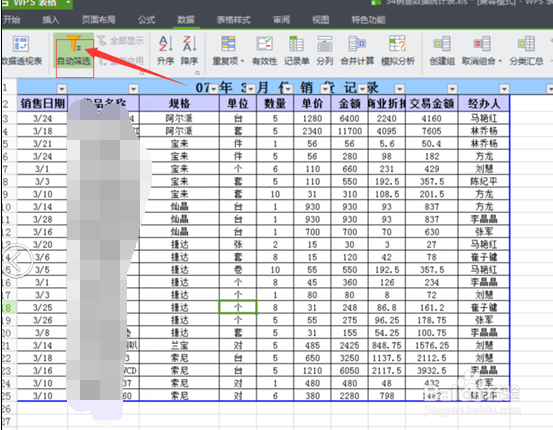Select cell with value 2117.5
Viewport: 553px width, 430px height.
[x=387, y=371]
